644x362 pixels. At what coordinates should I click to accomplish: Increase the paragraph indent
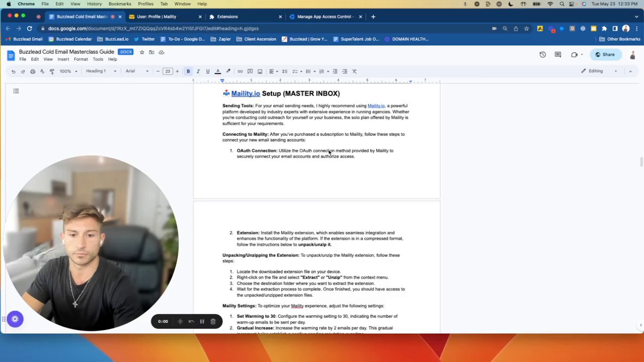click(x=345, y=71)
